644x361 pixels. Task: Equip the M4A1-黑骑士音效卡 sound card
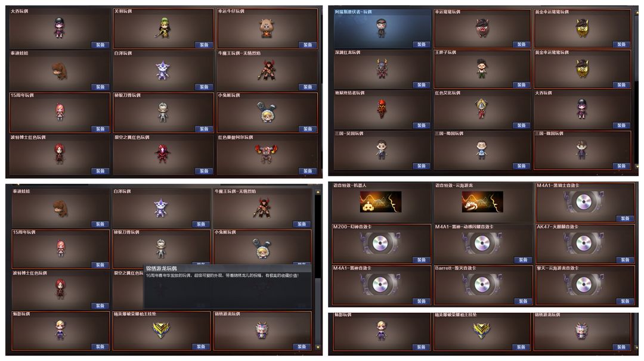point(625,219)
